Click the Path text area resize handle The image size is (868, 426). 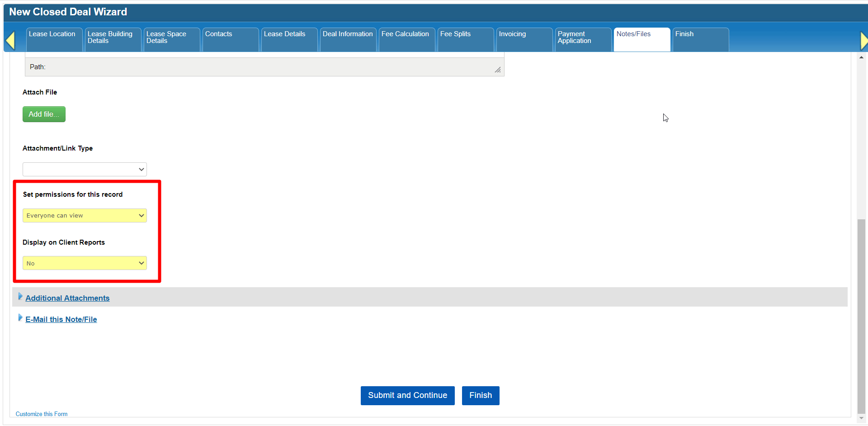pyautogui.click(x=498, y=70)
